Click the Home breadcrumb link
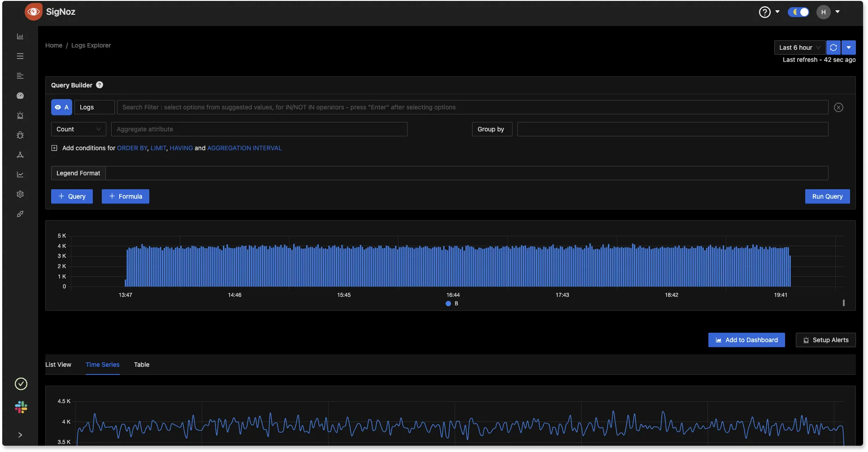Viewport: 868px width, 452px height. point(54,45)
